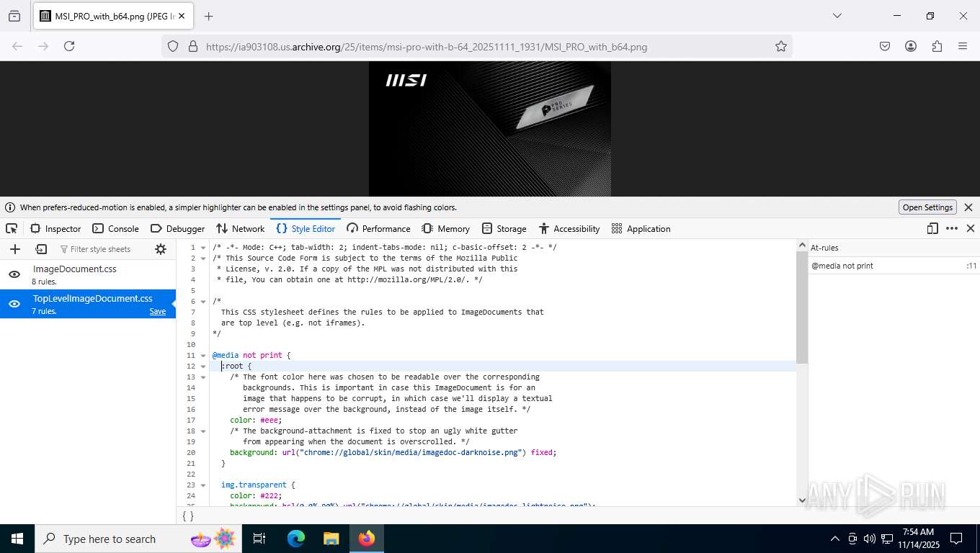Collapse the comment at line 13
The width and height of the screenshot is (980, 553).
coord(203,377)
